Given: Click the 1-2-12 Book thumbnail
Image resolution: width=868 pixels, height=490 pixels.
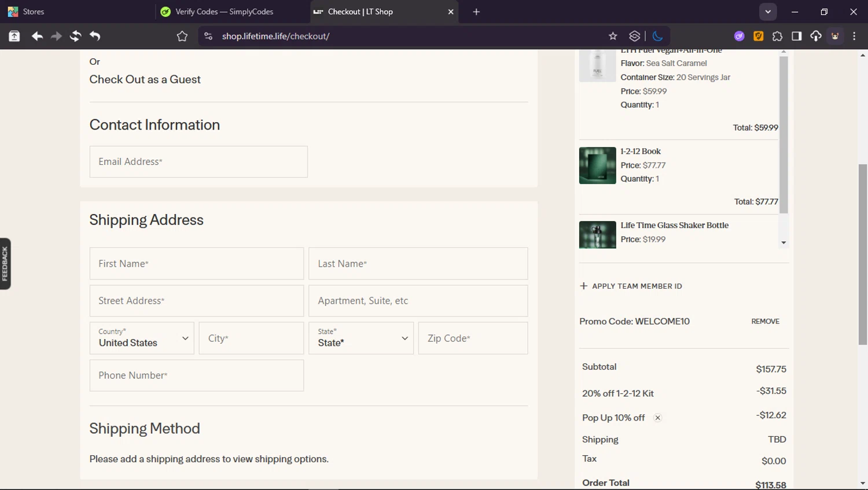Looking at the screenshot, I should 597,165.
